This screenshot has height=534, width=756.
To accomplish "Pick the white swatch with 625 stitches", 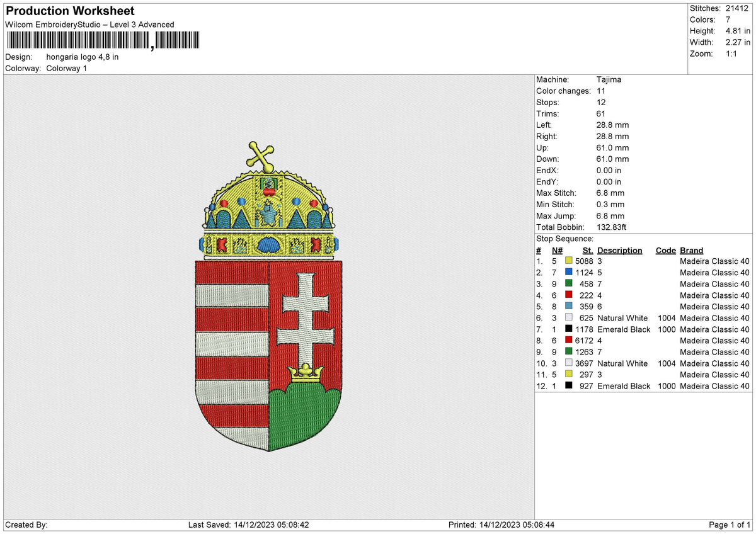I will (x=569, y=317).
